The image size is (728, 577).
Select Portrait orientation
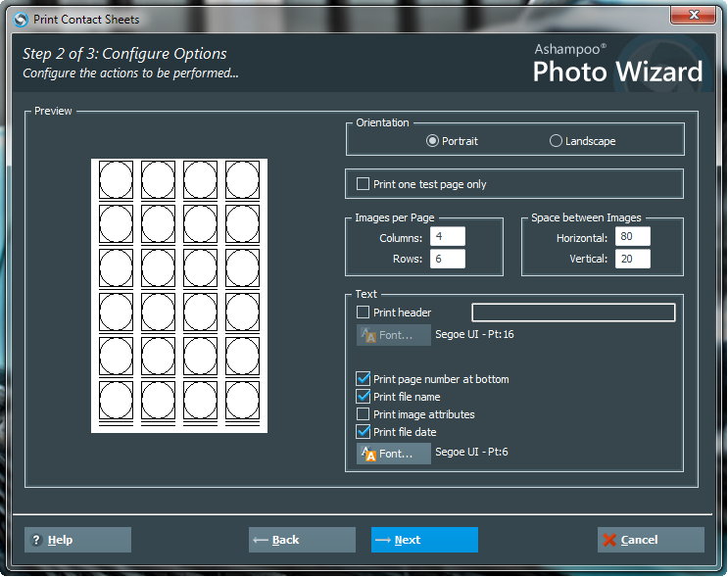(433, 141)
